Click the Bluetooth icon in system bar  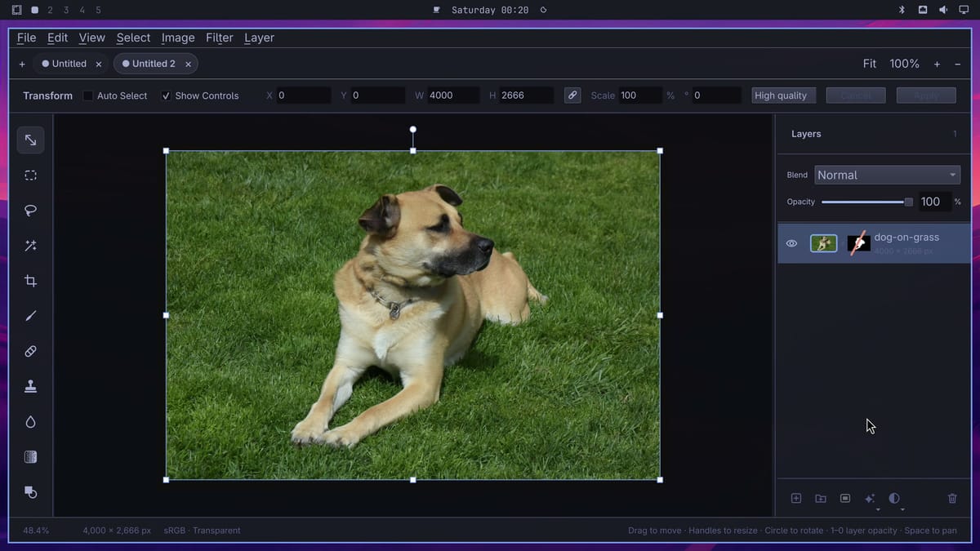(x=902, y=10)
